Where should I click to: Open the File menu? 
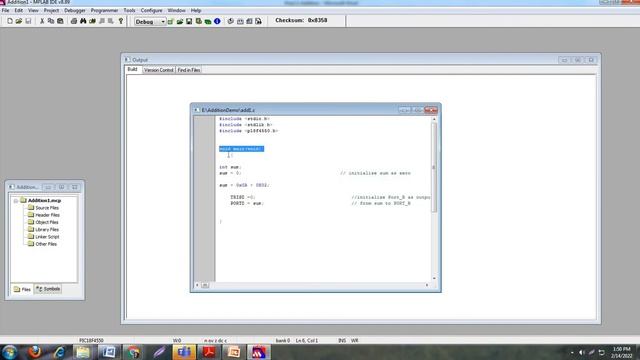click(5, 10)
